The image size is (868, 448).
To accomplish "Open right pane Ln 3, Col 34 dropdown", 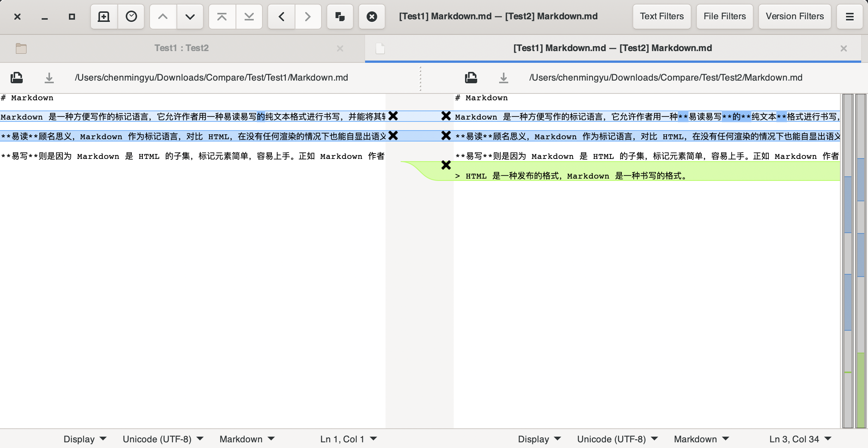I will pos(800,439).
